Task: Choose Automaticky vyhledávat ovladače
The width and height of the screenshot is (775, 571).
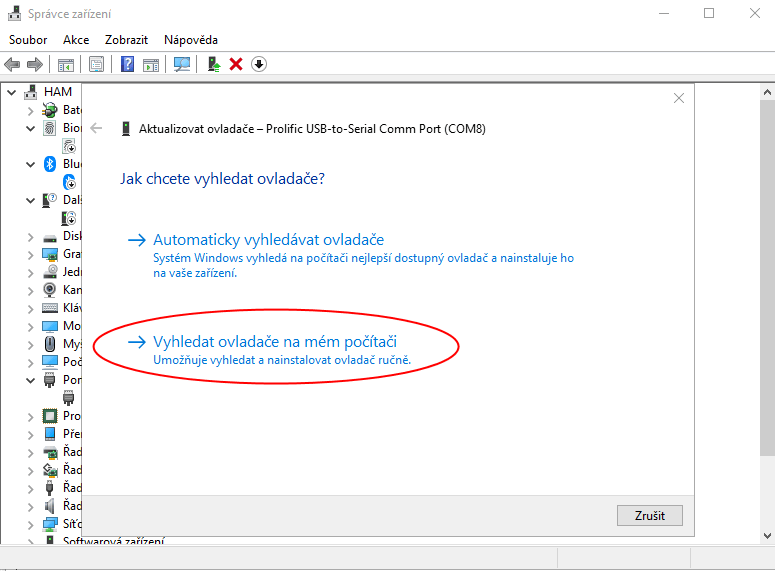Action: [x=268, y=240]
